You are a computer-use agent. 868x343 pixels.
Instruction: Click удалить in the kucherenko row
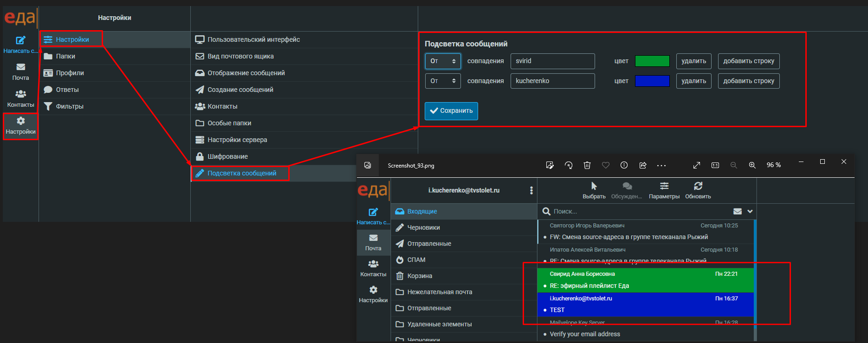click(x=693, y=81)
